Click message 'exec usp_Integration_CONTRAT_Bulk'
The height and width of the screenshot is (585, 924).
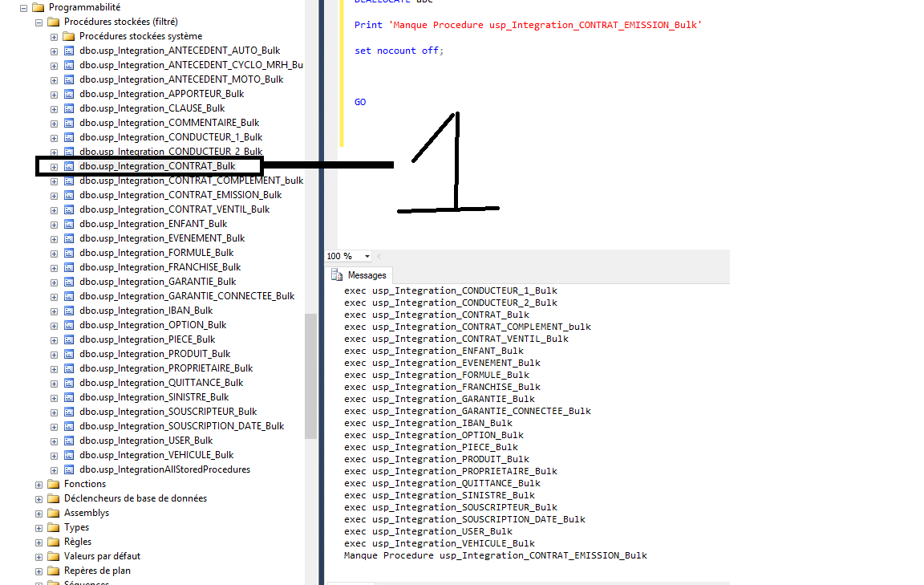(x=436, y=315)
